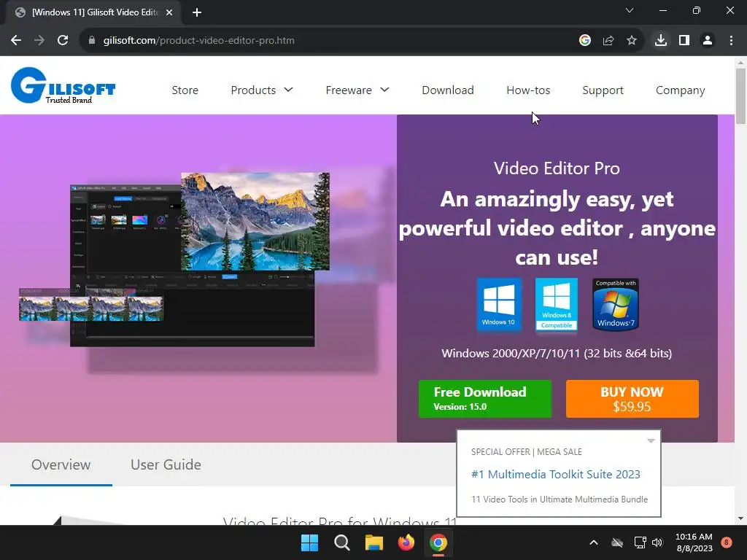The width and height of the screenshot is (747, 560).
Task: Click the video editor mountain preview image
Action: (255, 222)
